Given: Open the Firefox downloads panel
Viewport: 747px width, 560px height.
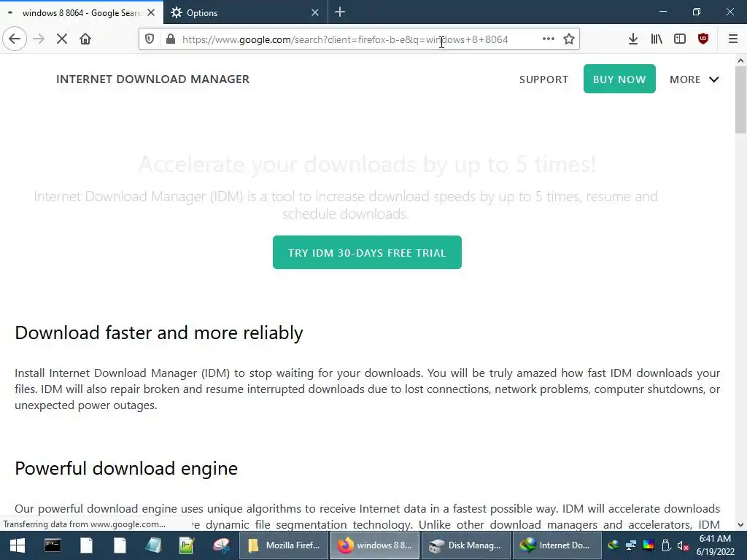Looking at the screenshot, I should (x=633, y=39).
